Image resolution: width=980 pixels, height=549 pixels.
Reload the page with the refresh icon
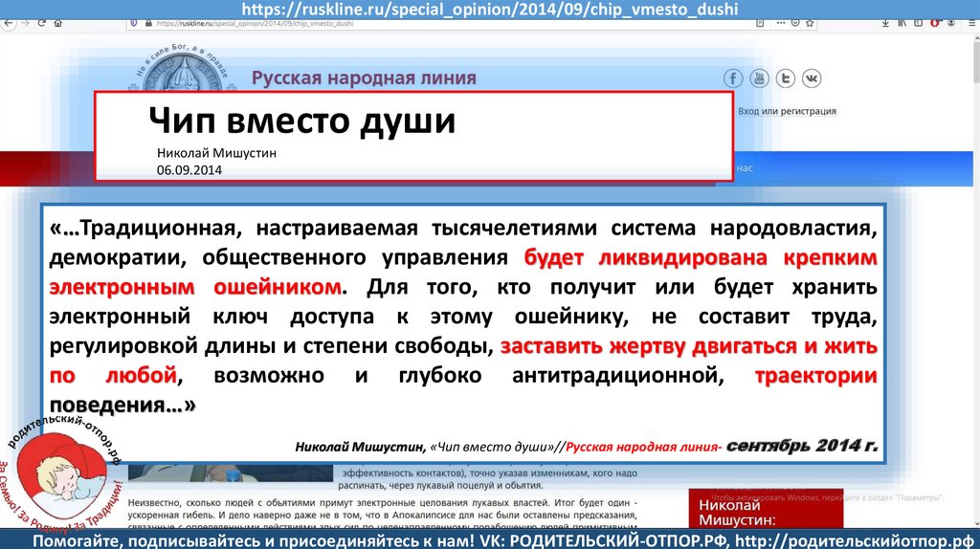41,23
